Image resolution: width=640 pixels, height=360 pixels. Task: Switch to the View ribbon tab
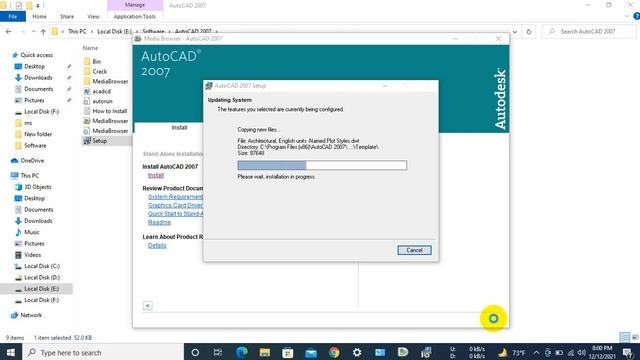click(x=93, y=16)
